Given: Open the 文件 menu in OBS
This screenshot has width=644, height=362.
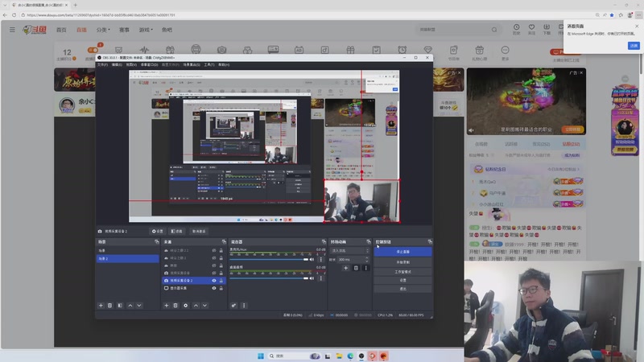Looking at the screenshot, I should click(102, 64).
